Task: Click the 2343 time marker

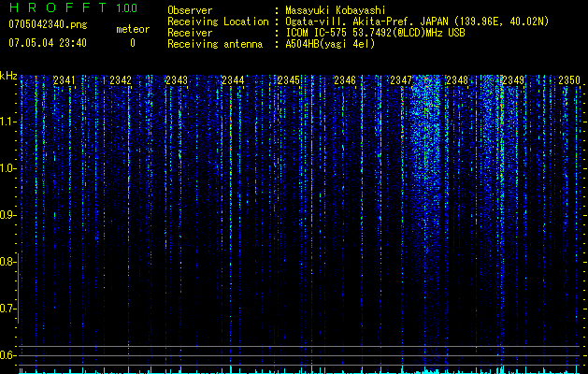Action: tap(177, 80)
